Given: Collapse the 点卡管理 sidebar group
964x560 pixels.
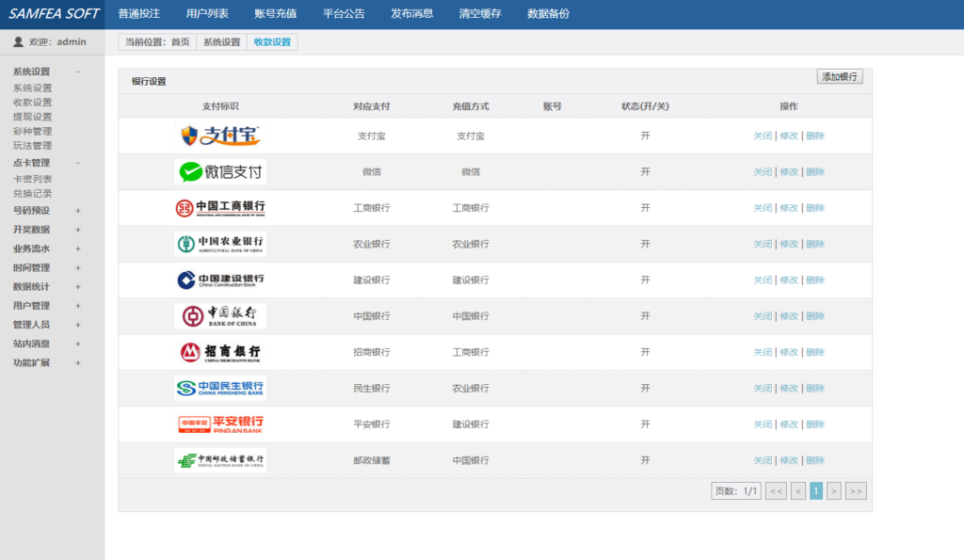Looking at the screenshot, I should [78, 163].
